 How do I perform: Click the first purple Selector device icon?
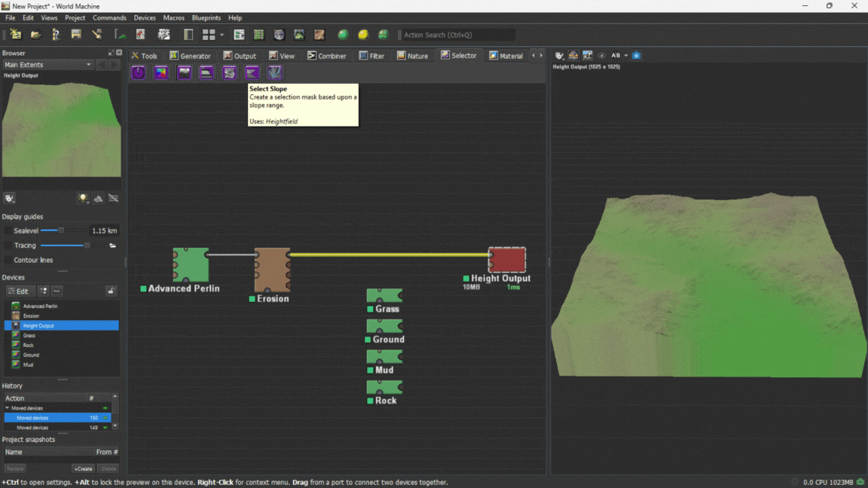pos(139,72)
